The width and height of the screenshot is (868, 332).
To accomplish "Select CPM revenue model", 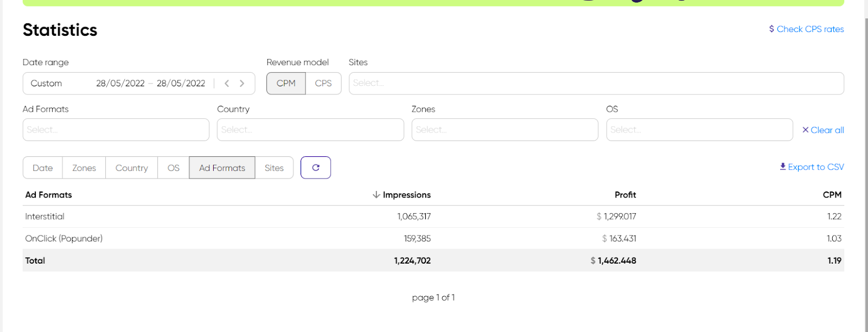I will [286, 84].
